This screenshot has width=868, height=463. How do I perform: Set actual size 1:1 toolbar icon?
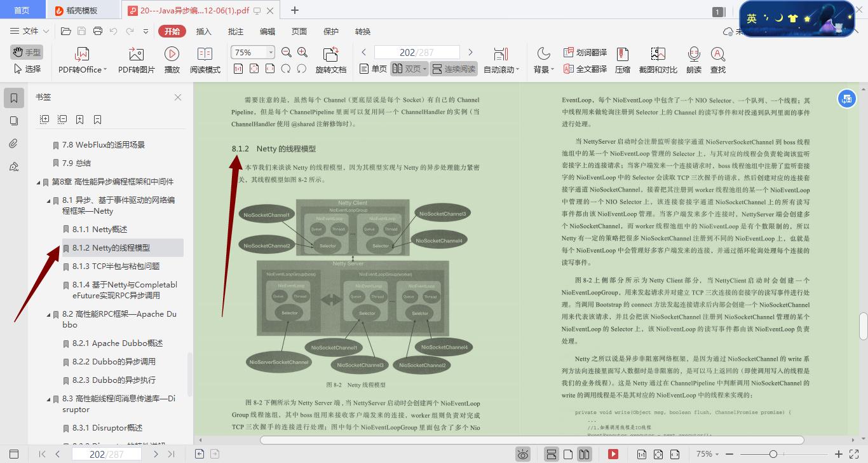tap(238, 69)
